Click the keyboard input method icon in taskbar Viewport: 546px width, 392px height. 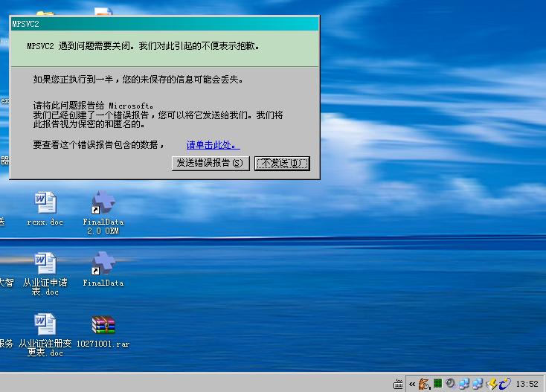[x=398, y=385]
